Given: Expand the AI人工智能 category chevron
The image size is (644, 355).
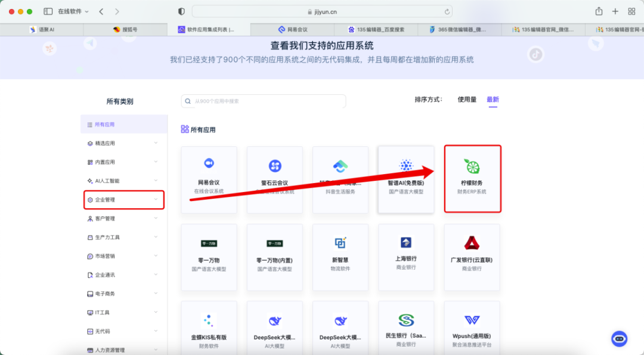Looking at the screenshot, I should (156, 180).
